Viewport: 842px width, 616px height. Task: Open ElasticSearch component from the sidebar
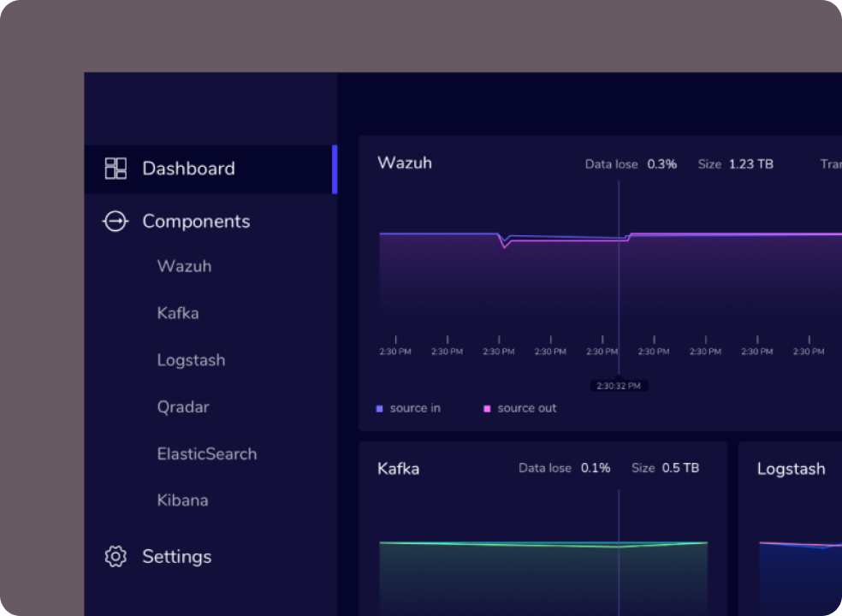click(206, 454)
